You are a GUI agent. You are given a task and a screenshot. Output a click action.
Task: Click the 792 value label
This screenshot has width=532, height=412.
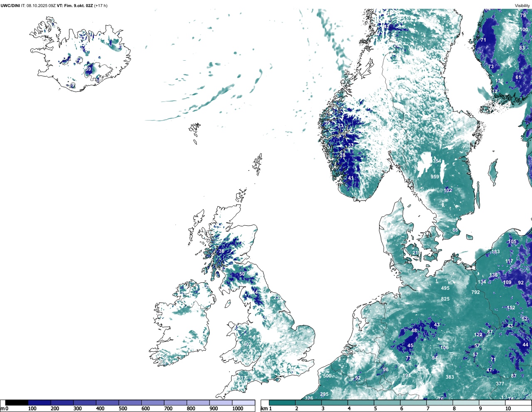click(475, 292)
